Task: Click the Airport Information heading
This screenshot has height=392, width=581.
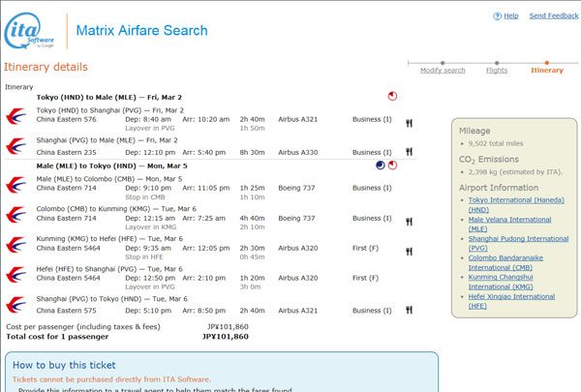Action: tap(499, 188)
